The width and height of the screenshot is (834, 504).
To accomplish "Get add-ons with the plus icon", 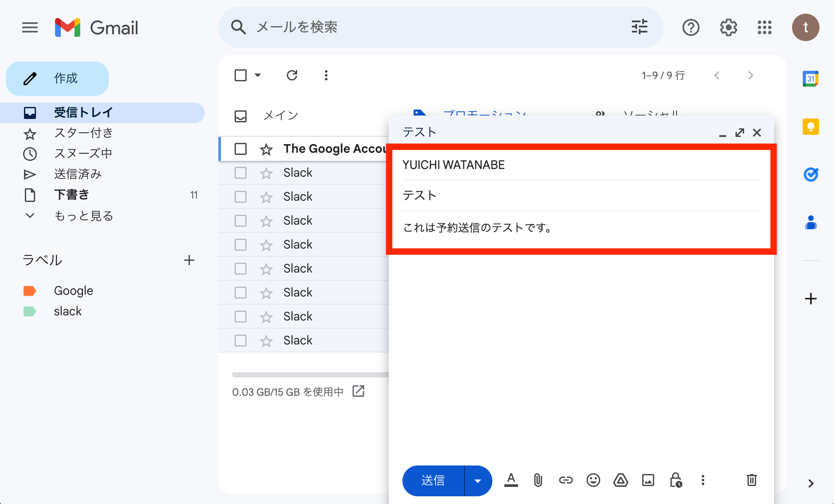I will [810, 299].
